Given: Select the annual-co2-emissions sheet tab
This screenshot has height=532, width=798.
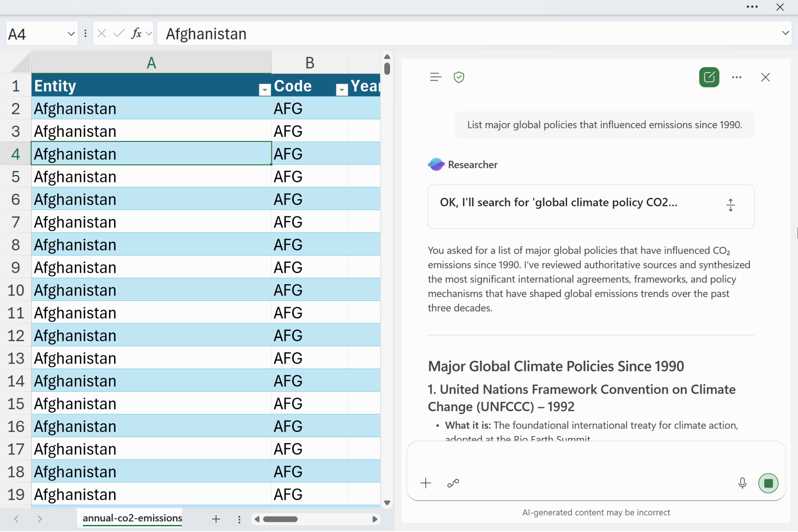Looking at the screenshot, I should point(132,518).
